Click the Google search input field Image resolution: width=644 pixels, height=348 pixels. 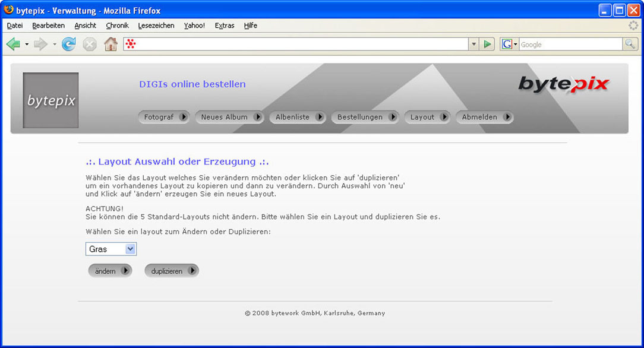571,44
